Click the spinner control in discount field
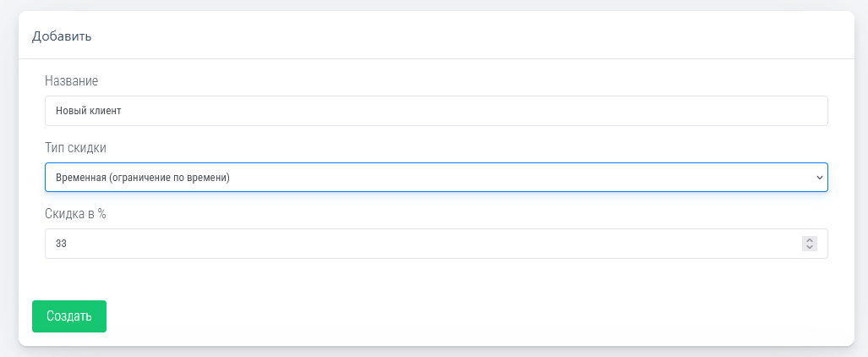 (x=810, y=244)
